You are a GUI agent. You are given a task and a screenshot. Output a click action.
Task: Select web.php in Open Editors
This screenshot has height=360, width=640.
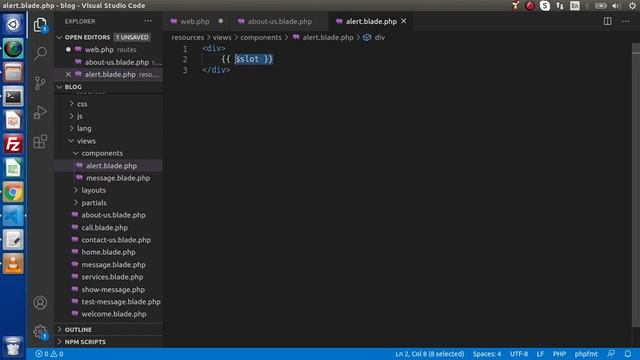click(109, 49)
